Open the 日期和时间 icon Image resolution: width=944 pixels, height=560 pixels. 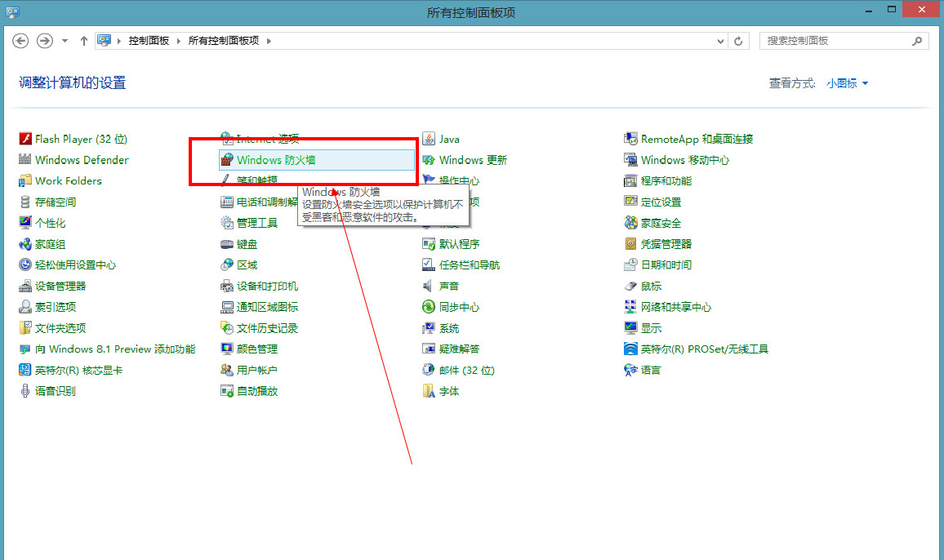point(630,264)
